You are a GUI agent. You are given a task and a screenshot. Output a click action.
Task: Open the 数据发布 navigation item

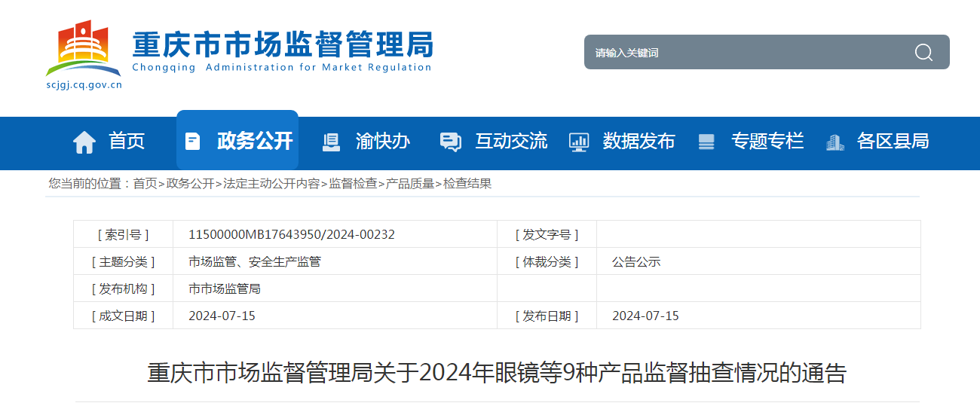[639, 141]
